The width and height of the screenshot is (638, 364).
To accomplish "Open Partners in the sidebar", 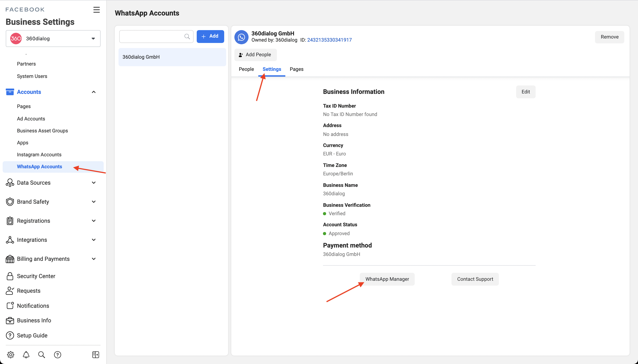I will [x=26, y=64].
